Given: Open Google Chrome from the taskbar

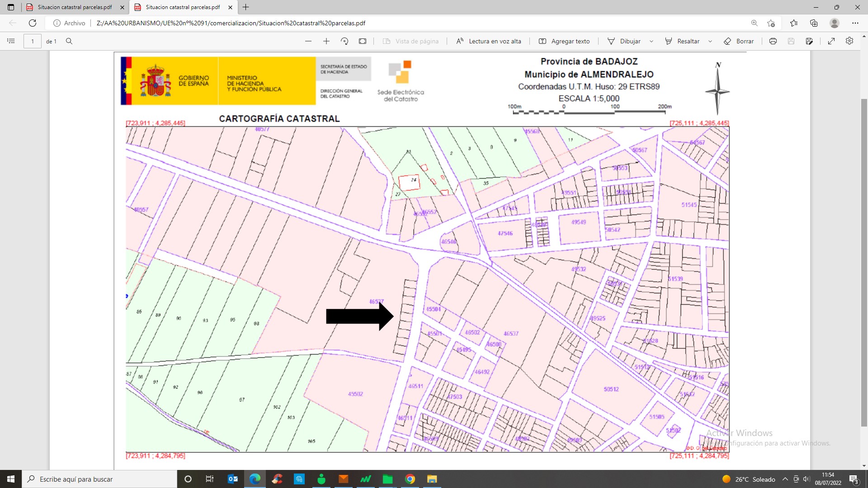Looking at the screenshot, I should [x=410, y=479].
